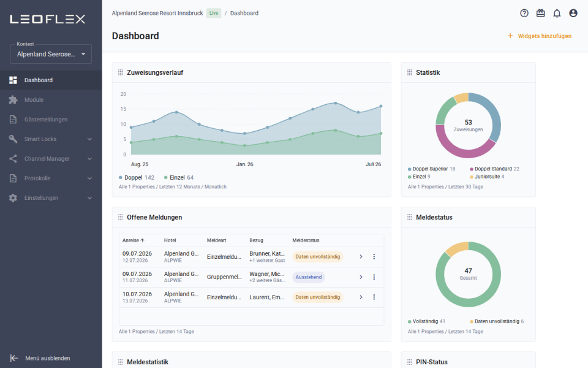Grab the PIN-Status widget drag handle
Screen dimensions: 588x368
tap(410, 362)
